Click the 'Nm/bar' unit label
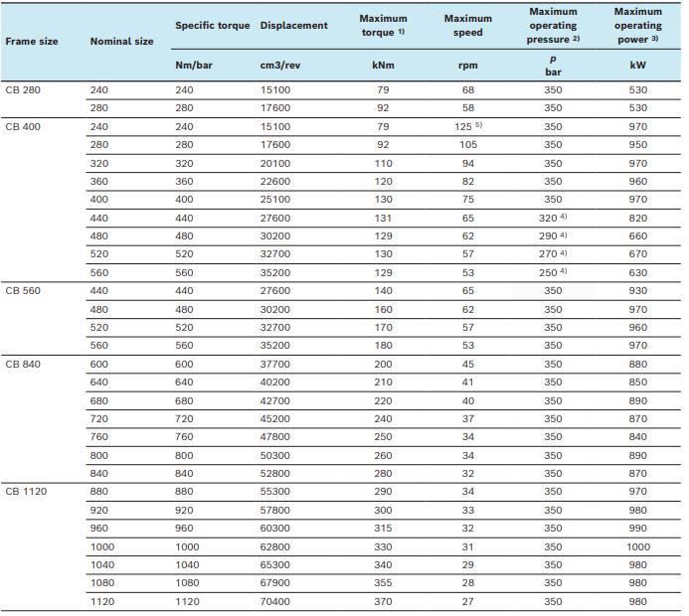This screenshot has height=616, width=689. 194,66
